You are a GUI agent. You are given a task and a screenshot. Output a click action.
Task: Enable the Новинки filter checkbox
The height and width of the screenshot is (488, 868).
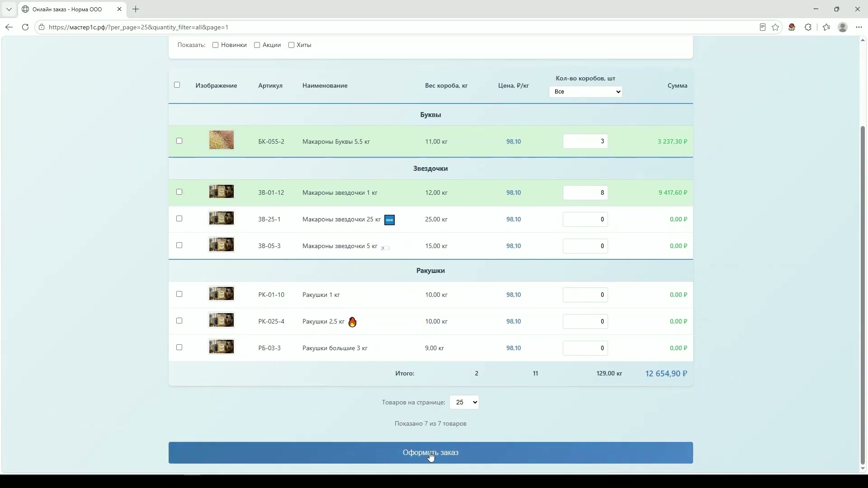tap(216, 45)
